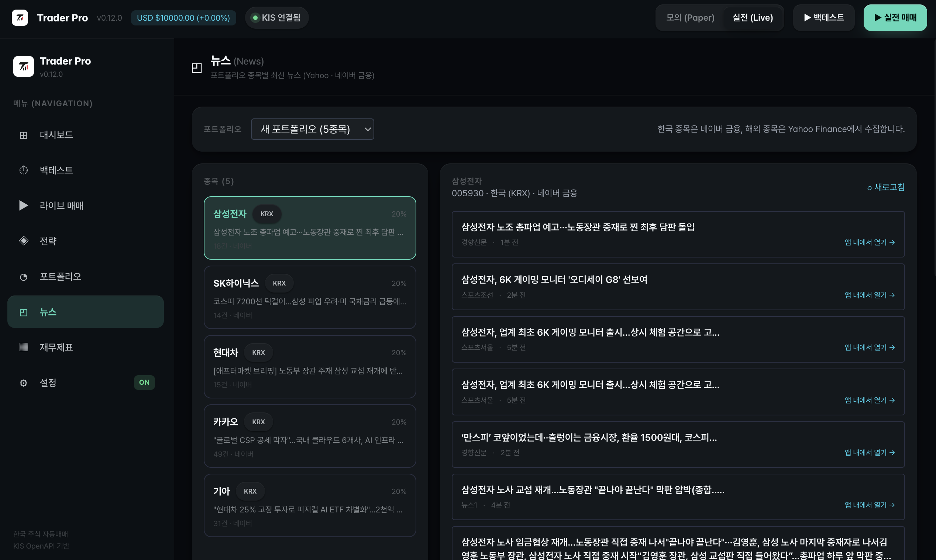
Task: Click the 설정 gear icon
Action: [23, 383]
